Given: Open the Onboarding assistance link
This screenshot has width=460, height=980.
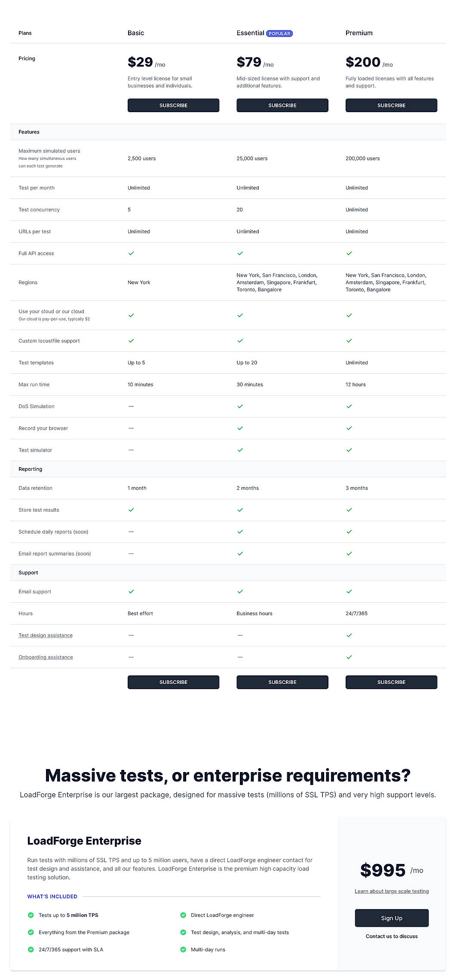Looking at the screenshot, I should point(46,657).
